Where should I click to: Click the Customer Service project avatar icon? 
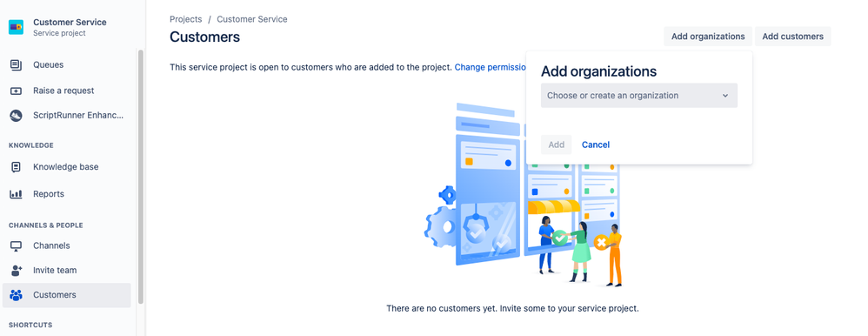point(16,27)
